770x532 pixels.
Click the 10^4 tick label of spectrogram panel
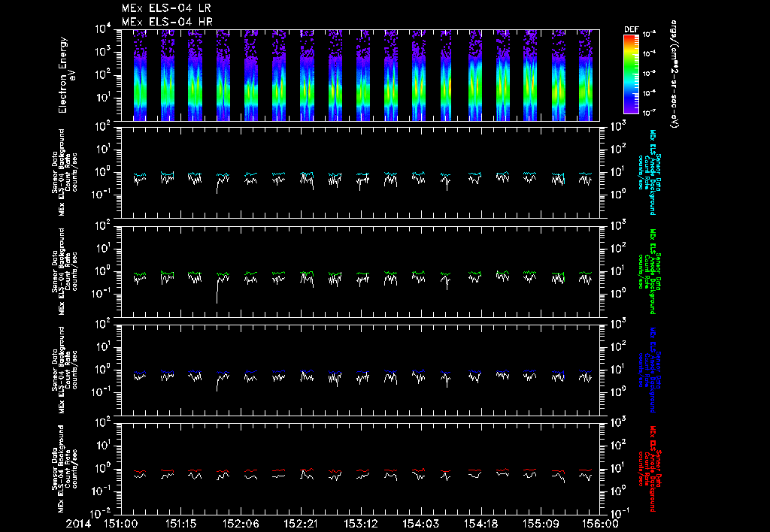pyautogui.click(x=102, y=29)
